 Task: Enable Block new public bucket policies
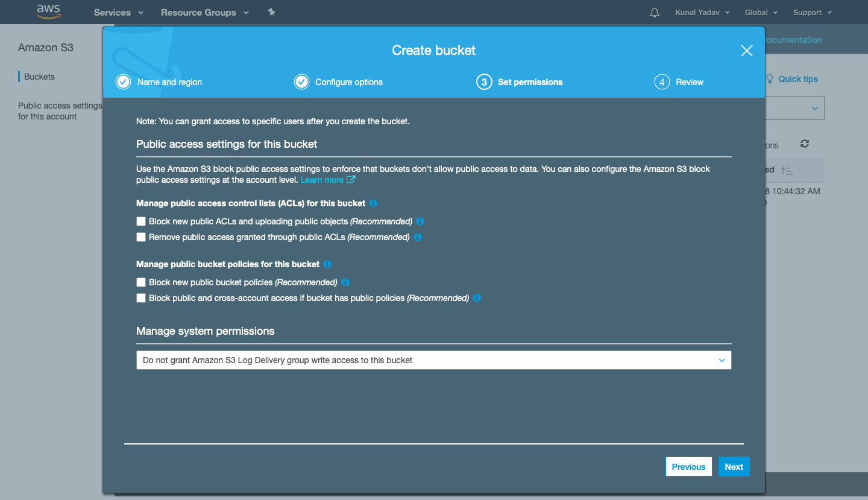coord(141,282)
